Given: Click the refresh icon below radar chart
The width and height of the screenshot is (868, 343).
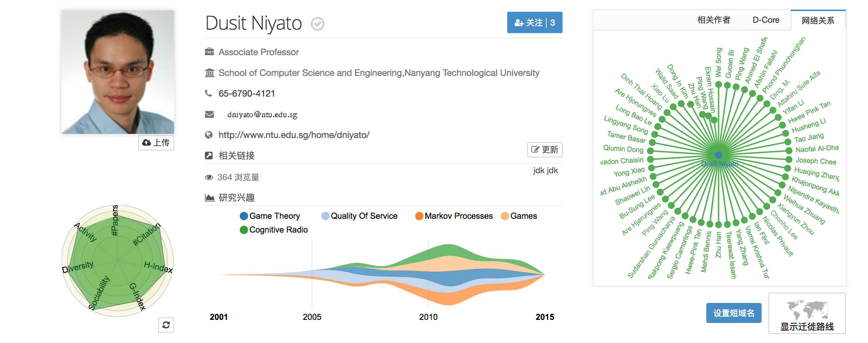Looking at the screenshot, I should pos(166,325).
